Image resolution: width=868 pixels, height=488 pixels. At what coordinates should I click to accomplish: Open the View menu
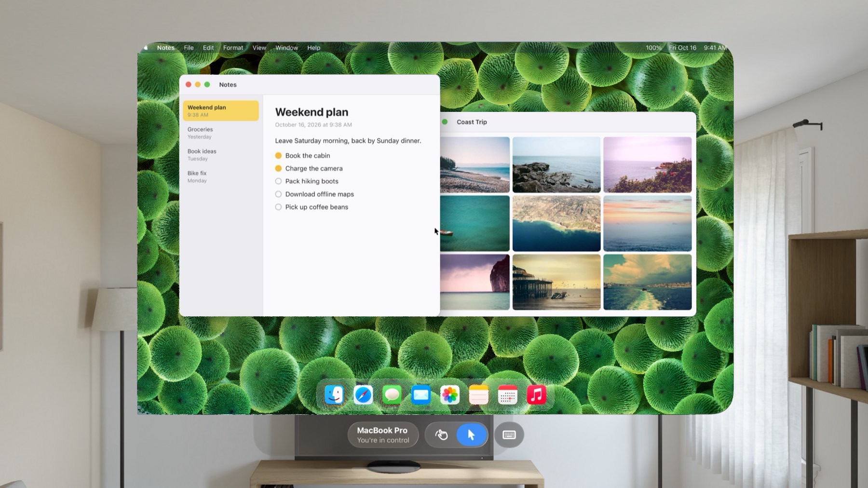point(259,48)
